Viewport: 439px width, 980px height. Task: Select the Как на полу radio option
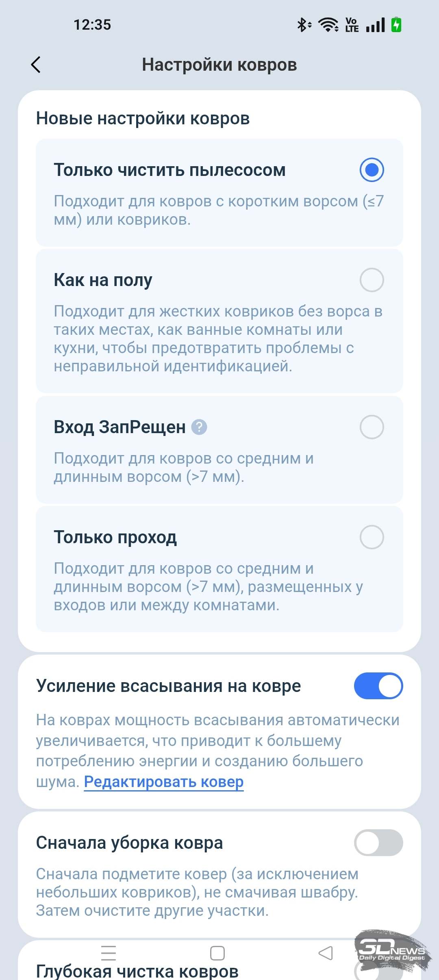[372, 280]
